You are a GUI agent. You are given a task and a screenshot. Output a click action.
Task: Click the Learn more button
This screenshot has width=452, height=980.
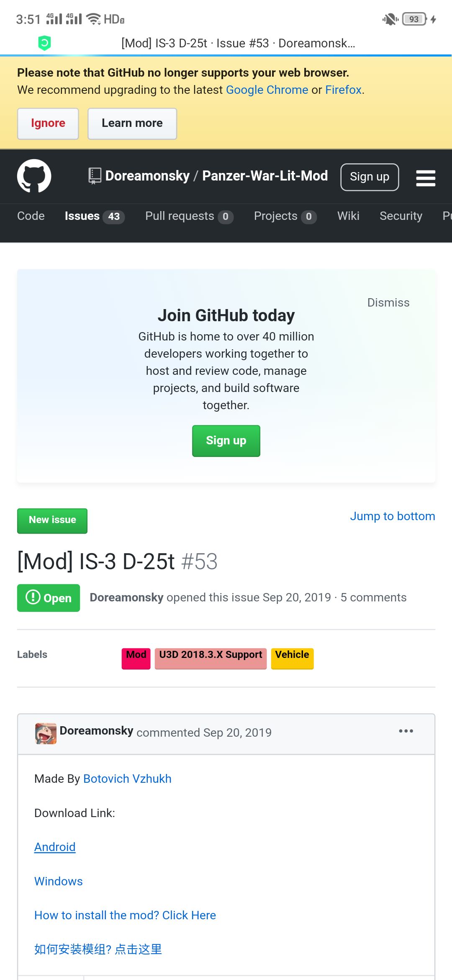pyautogui.click(x=132, y=124)
